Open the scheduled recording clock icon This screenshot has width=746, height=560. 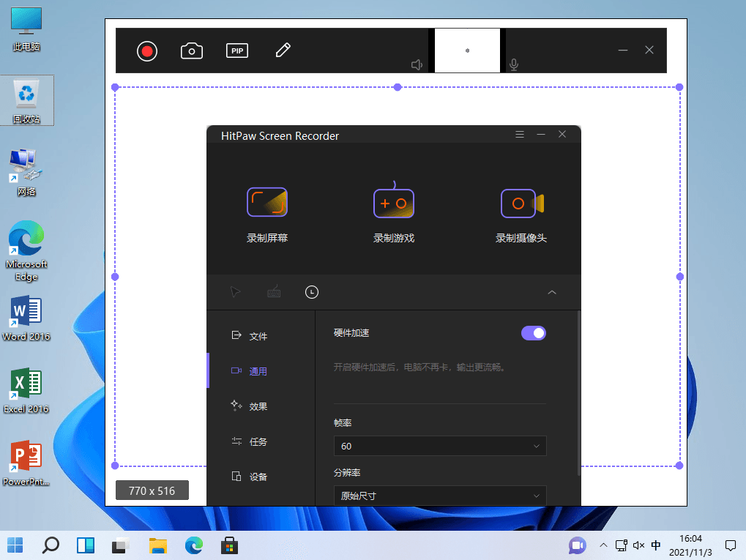(x=312, y=292)
